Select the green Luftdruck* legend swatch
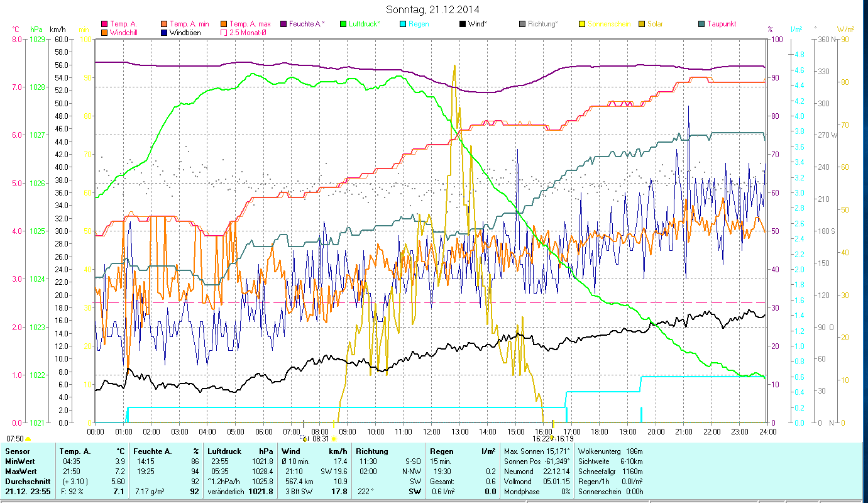 click(x=343, y=24)
